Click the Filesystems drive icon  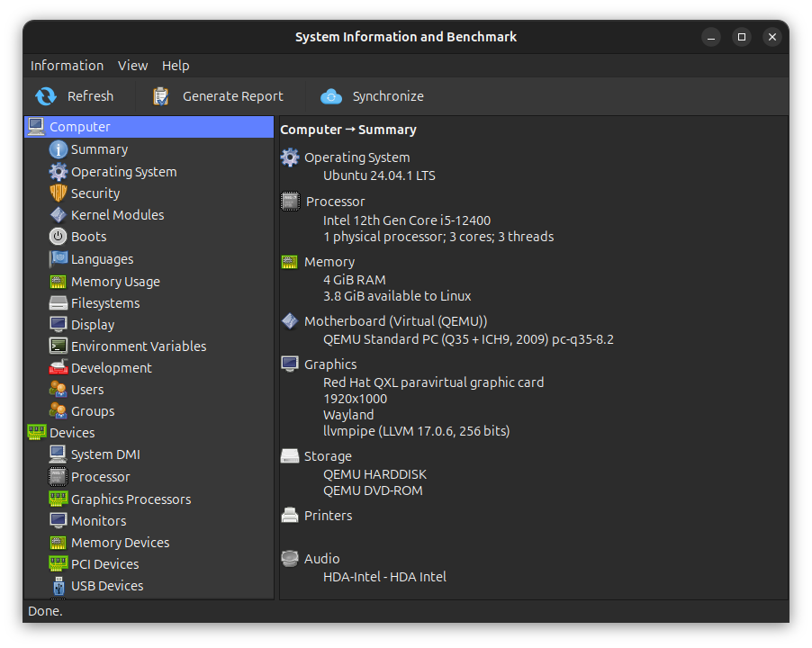point(58,302)
